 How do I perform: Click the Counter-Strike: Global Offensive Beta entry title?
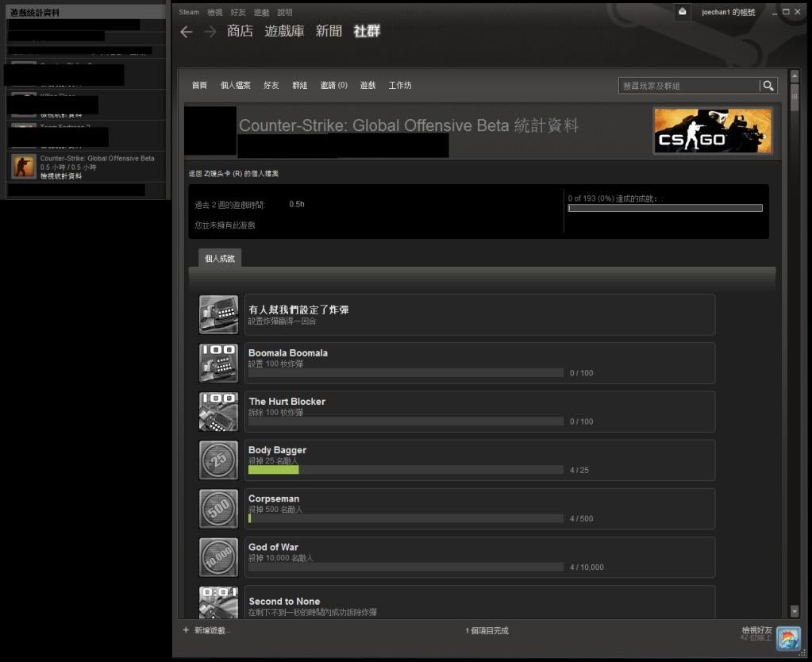point(98,159)
